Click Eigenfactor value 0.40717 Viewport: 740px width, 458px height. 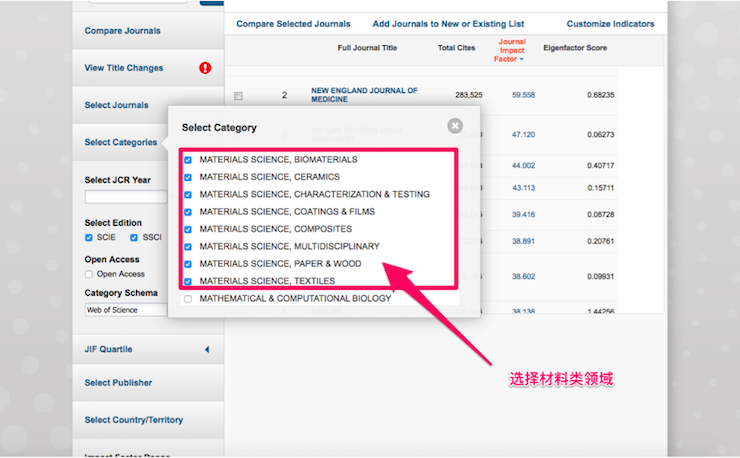tap(600, 166)
